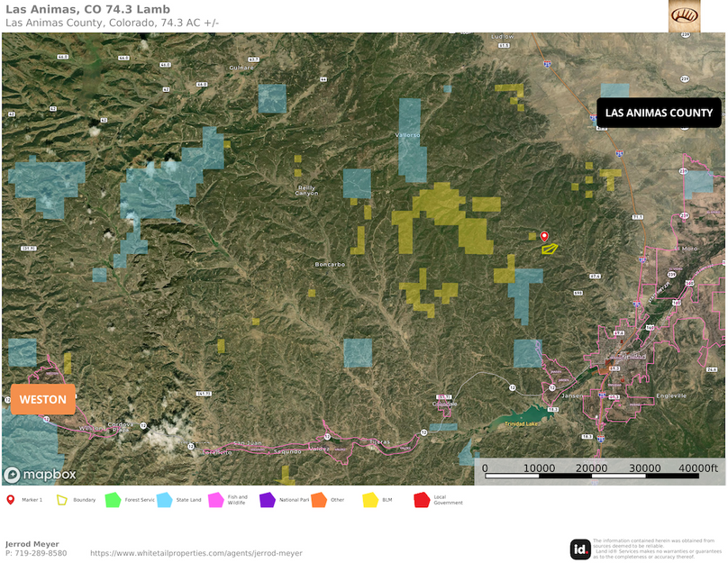
Task: Click the red Marker 1 pin on map
Action: pyautogui.click(x=543, y=235)
